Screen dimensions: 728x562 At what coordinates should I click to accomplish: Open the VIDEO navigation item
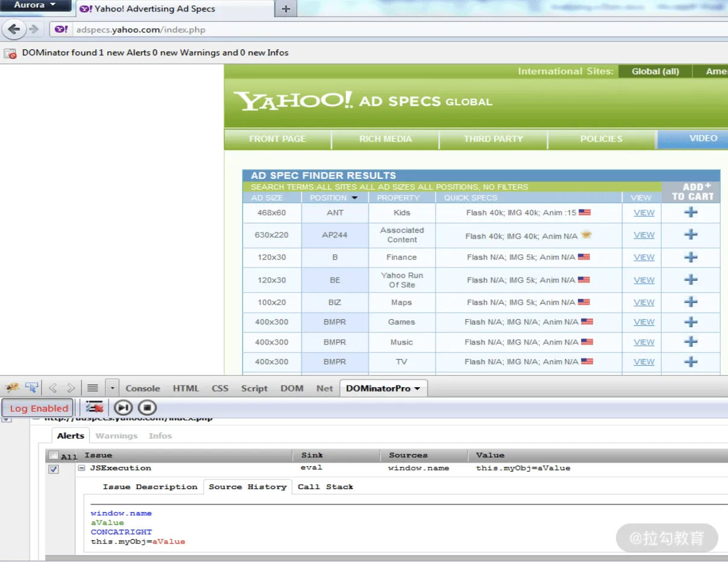point(693,139)
